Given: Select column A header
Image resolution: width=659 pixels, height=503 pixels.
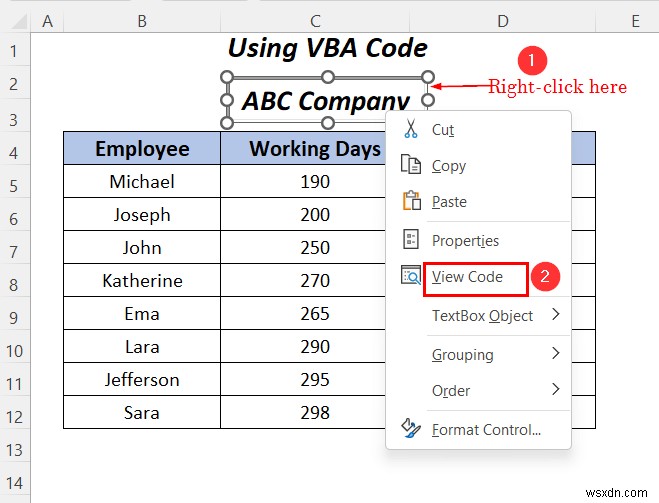Looking at the screenshot, I should click(47, 21).
